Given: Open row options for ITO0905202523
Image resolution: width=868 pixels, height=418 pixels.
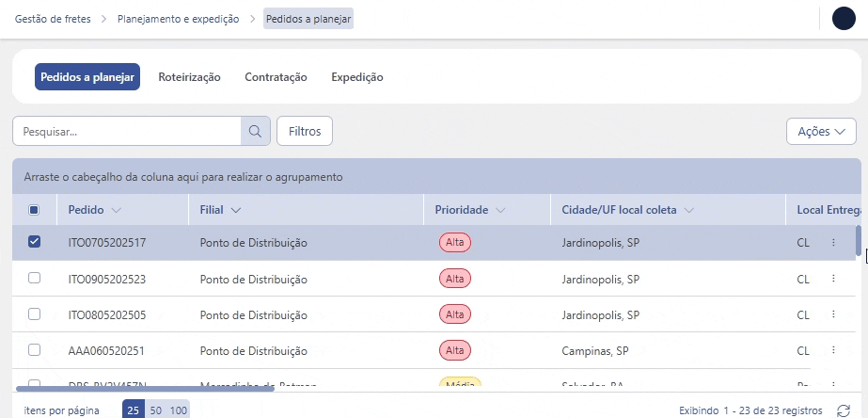Looking at the screenshot, I should point(833,280).
